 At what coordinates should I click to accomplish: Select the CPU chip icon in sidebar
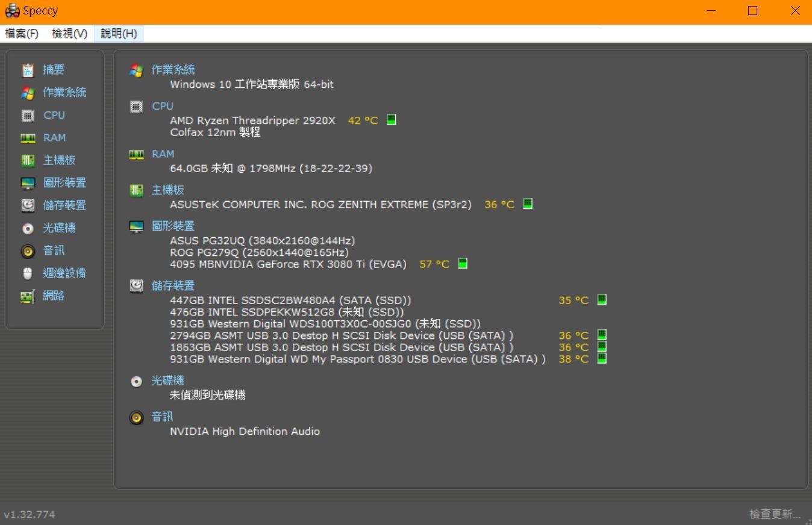pyautogui.click(x=28, y=116)
